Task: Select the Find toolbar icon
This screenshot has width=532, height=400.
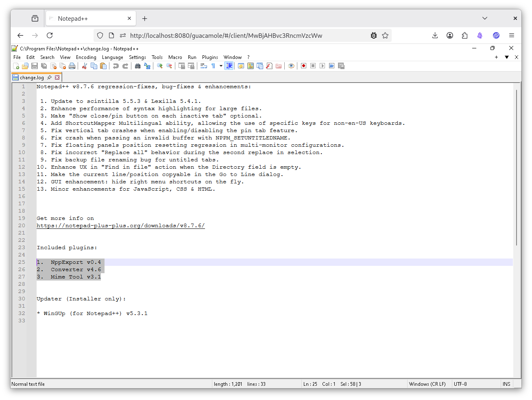Action: coord(137,65)
